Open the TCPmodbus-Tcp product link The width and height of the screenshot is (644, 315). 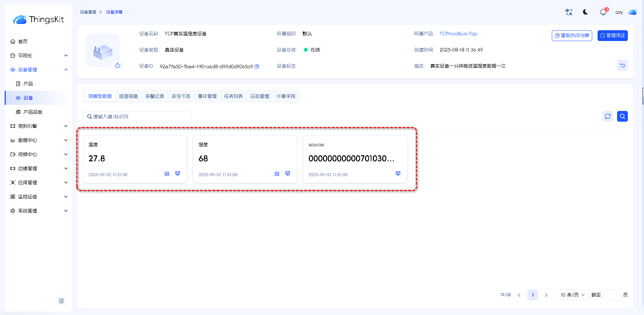click(x=458, y=34)
